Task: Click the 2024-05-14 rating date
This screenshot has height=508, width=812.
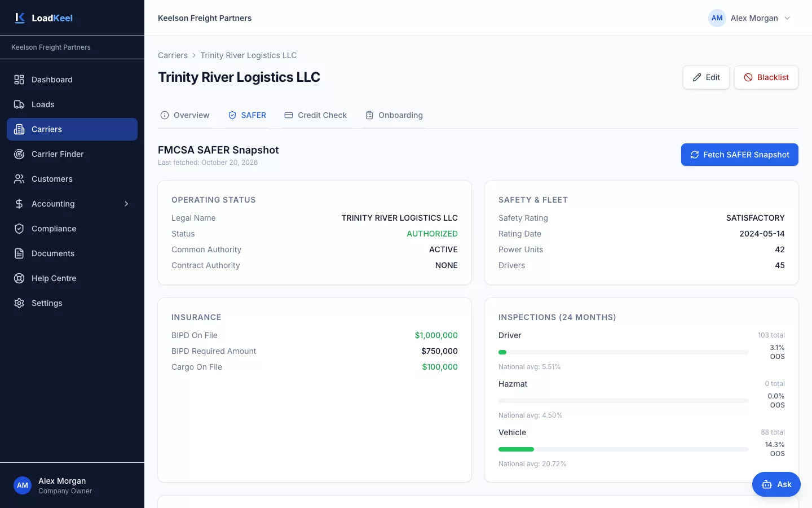Action: tap(762, 234)
